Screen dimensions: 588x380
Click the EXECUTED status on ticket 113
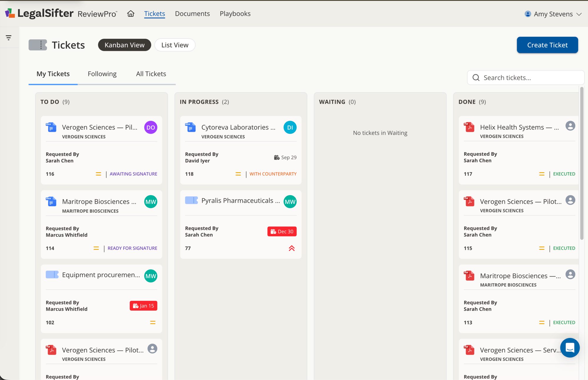tap(564, 322)
